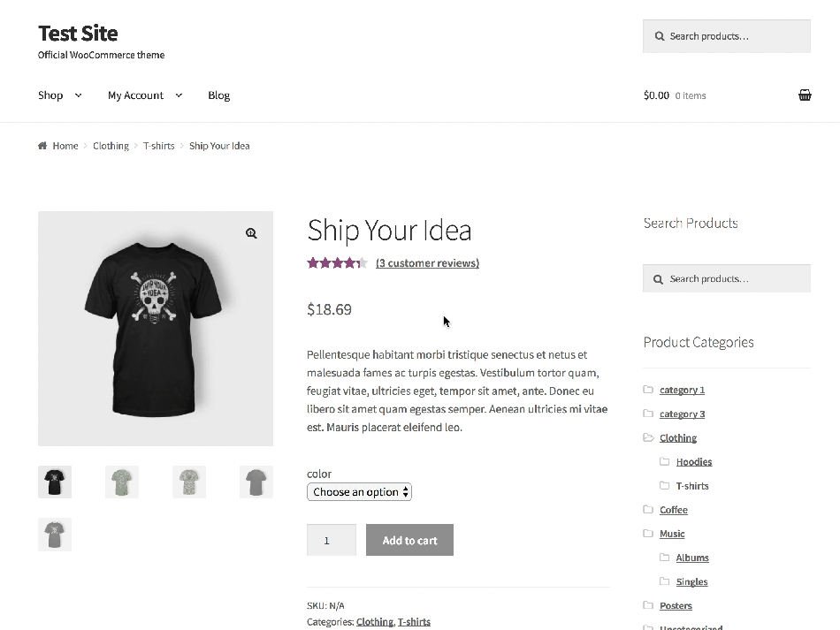The height and width of the screenshot is (630, 840).
Task: Select the gray t-shirt thumbnail in the top row
Action: (x=256, y=482)
